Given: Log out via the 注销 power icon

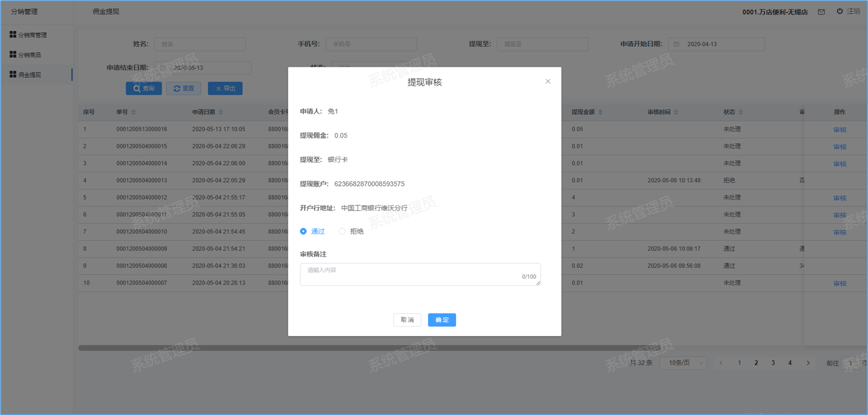Looking at the screenshot, I should pos(840,11).
